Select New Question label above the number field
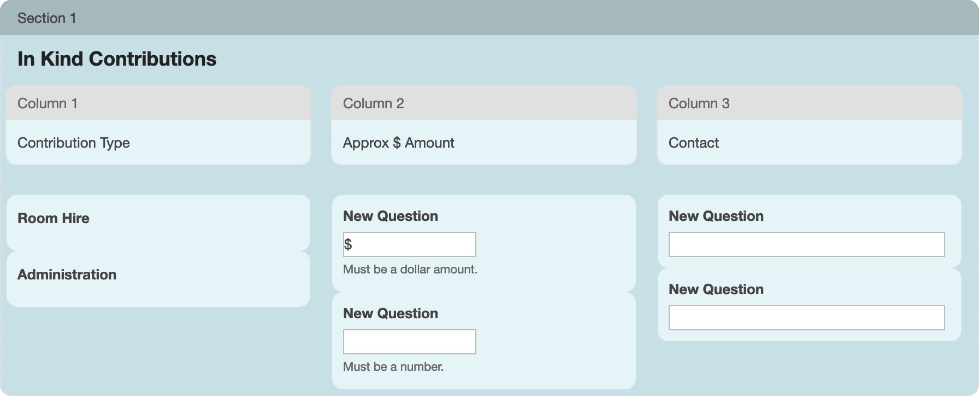 pos(390,313)
